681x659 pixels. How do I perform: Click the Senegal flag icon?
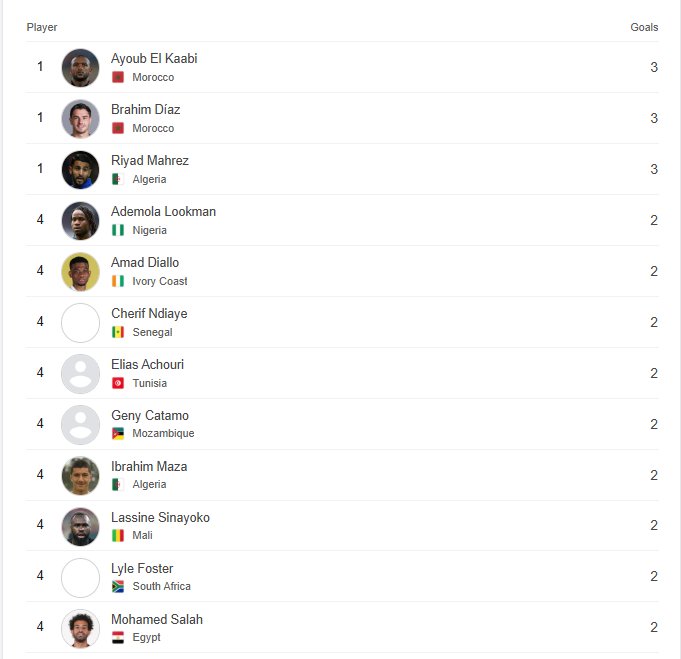(x=118, y=332)
